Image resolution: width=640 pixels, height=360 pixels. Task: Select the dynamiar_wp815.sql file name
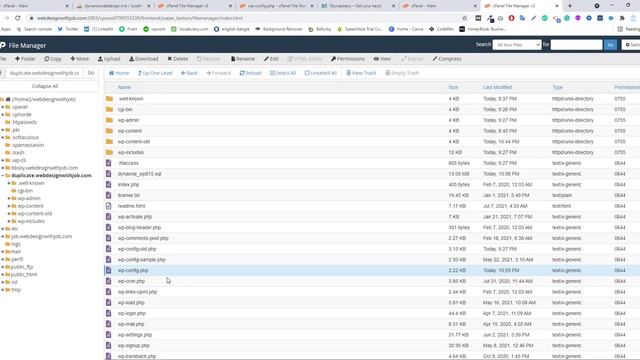click(140, 174)
